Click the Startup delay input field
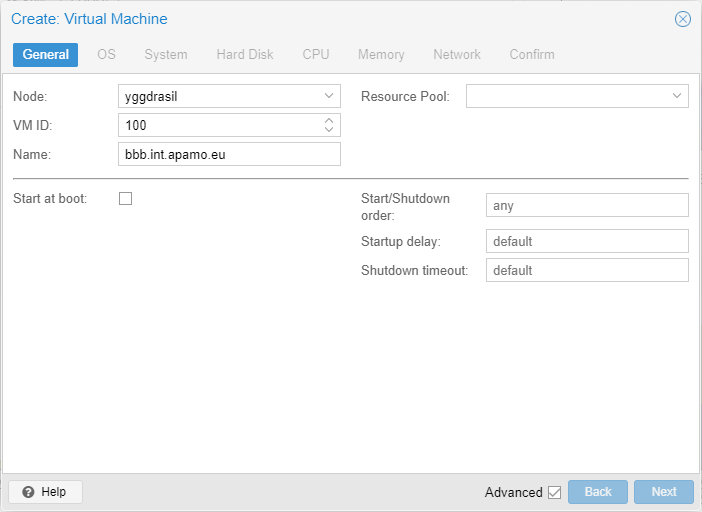702x512 pixels. coord(587,241)
